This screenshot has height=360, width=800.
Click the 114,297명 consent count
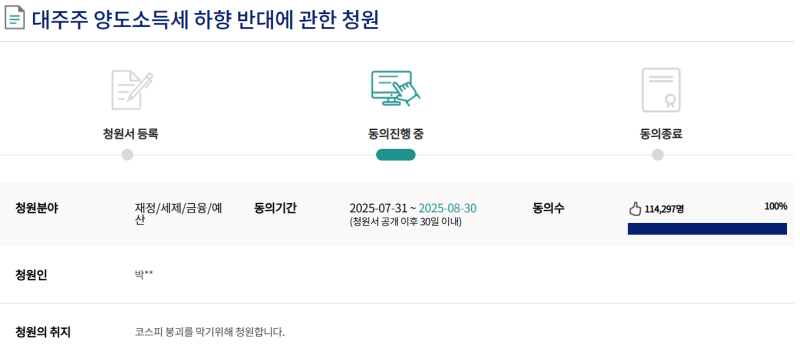click(x=664, y=209)
